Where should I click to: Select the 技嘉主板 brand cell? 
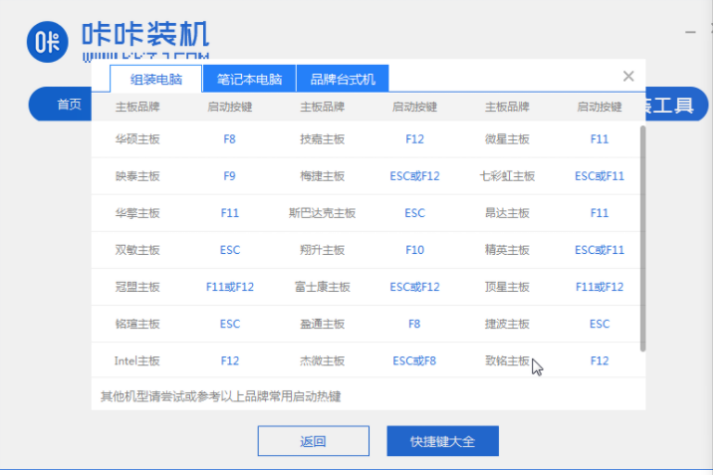322,139
